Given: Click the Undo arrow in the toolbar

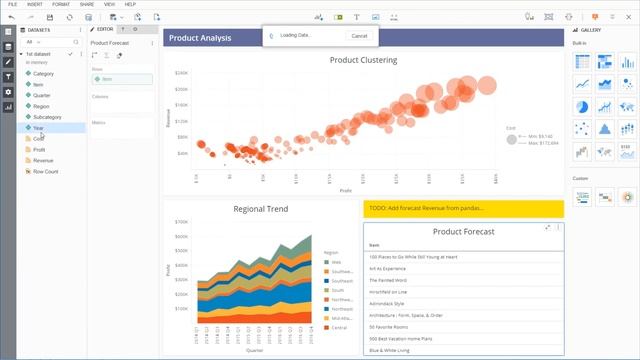Looking at the screenshot, I should (11, 17).
